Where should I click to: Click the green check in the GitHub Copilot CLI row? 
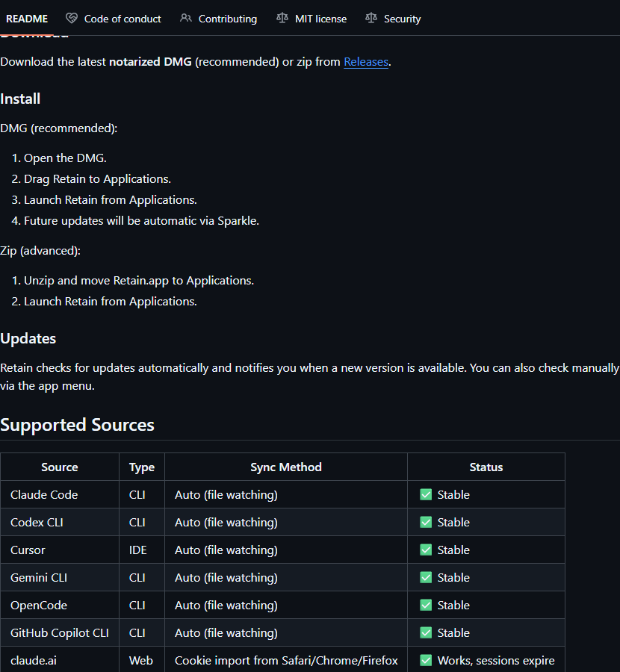426,632
